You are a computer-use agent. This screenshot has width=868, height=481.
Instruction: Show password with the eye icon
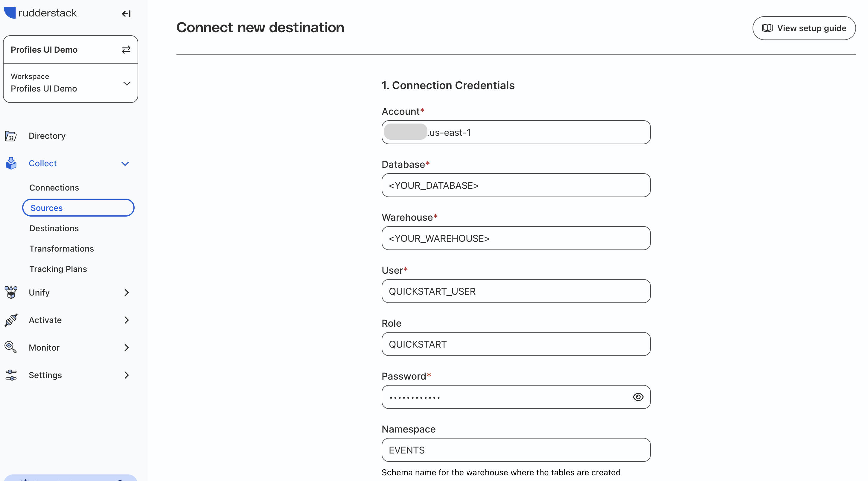[638, 397]
